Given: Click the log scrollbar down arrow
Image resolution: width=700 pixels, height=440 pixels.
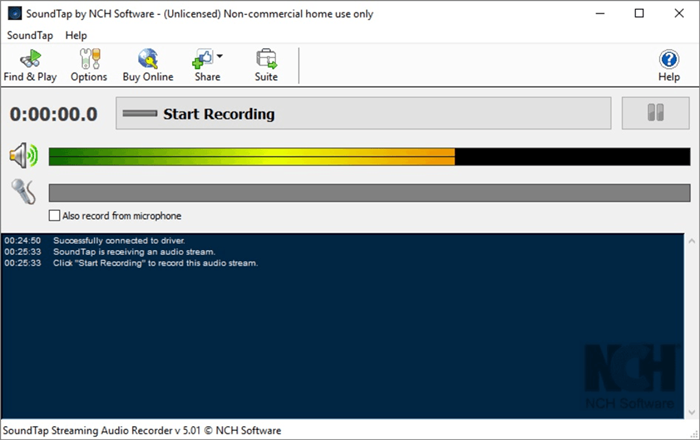Looking at the screenshot, I should tap(692, 412).
